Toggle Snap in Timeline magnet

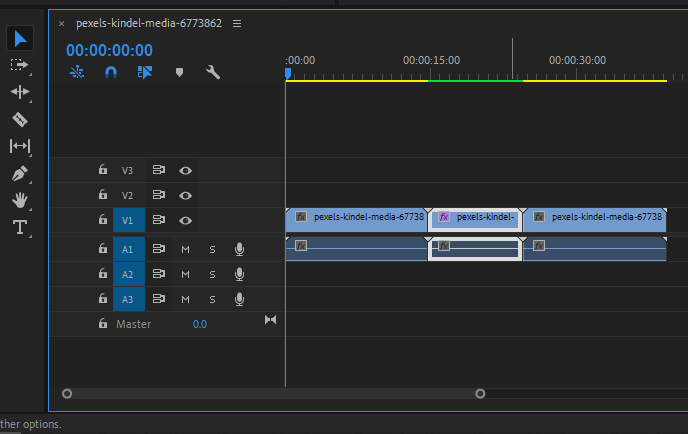click(111, 72)
